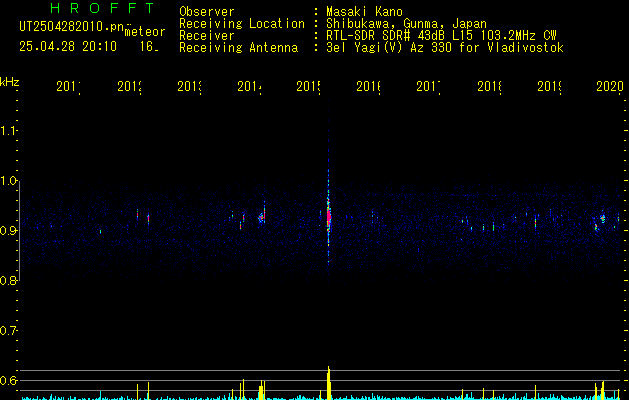Image resolution: width=629 pixels, height=400 pixels.
Task: Click the 1.1 frequency axis label
Action: point(8,130)
